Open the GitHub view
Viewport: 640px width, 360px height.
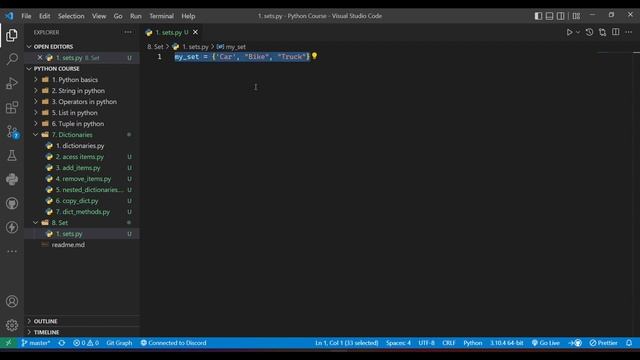click(x=12, y=203)
